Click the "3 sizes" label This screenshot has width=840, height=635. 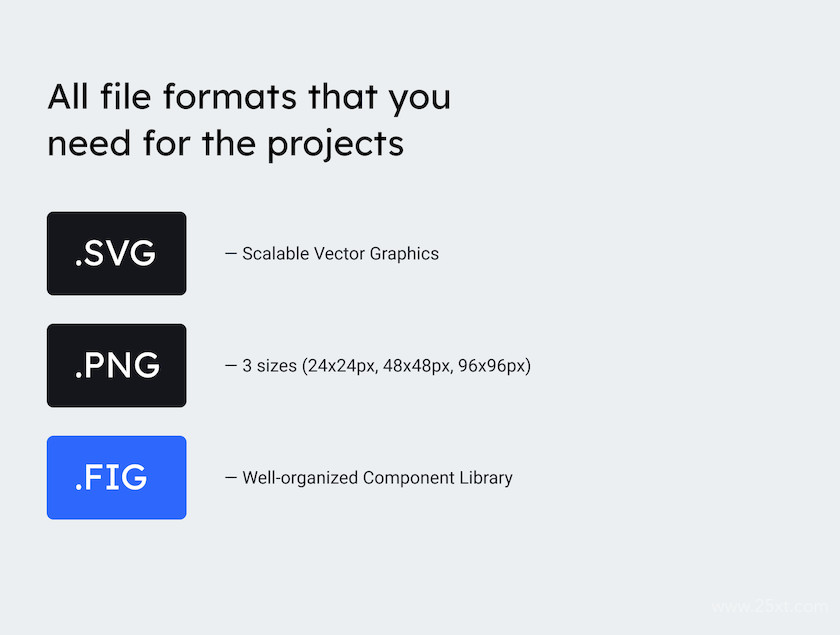pos(269,365)
